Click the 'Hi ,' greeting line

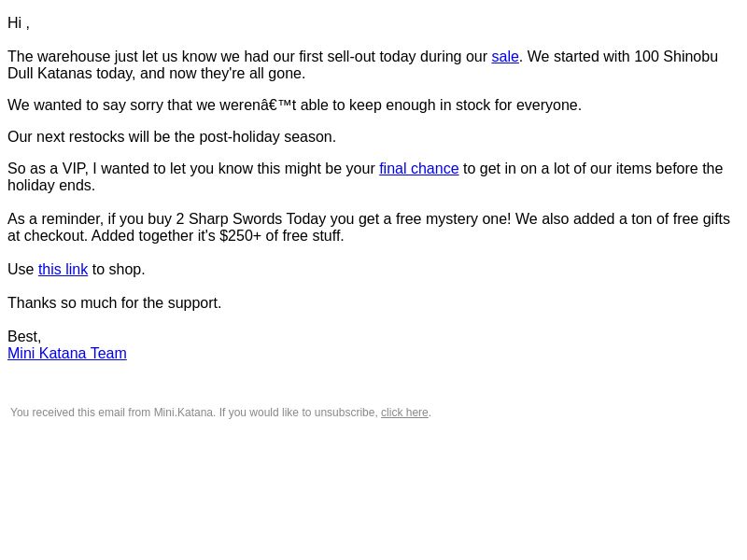pyautogui.click(x=19, y=22)
